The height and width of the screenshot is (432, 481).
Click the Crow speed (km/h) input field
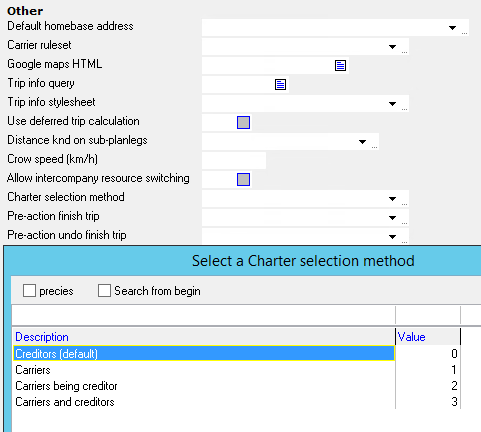point(234,160)
